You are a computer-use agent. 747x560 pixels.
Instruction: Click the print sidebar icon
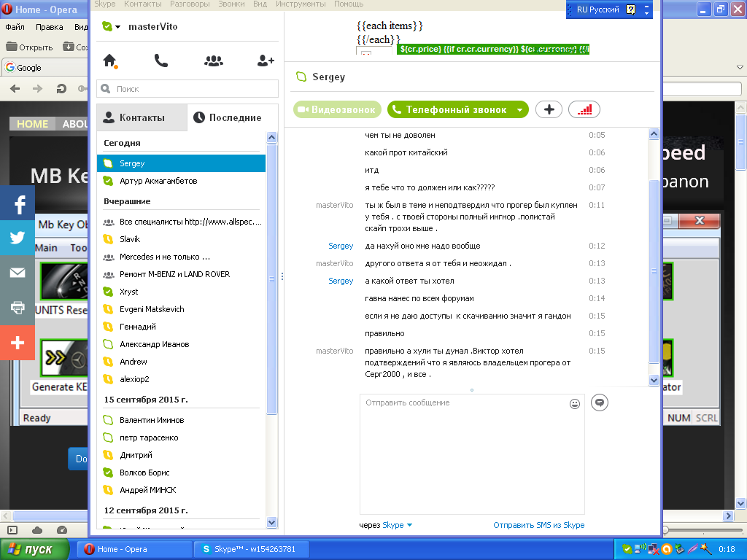(18, 308)
